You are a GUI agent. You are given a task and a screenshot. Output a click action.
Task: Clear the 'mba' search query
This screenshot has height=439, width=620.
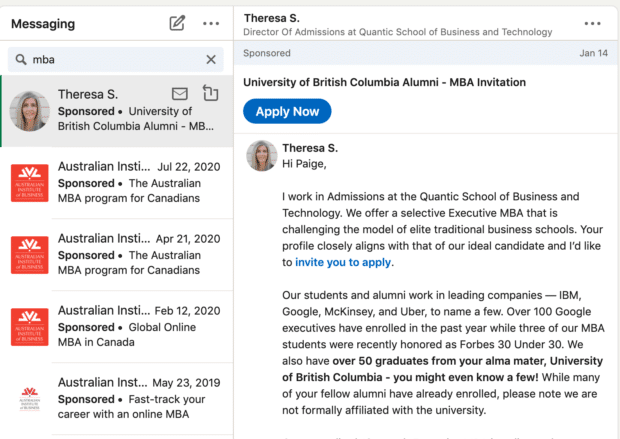tap(211, 59)
